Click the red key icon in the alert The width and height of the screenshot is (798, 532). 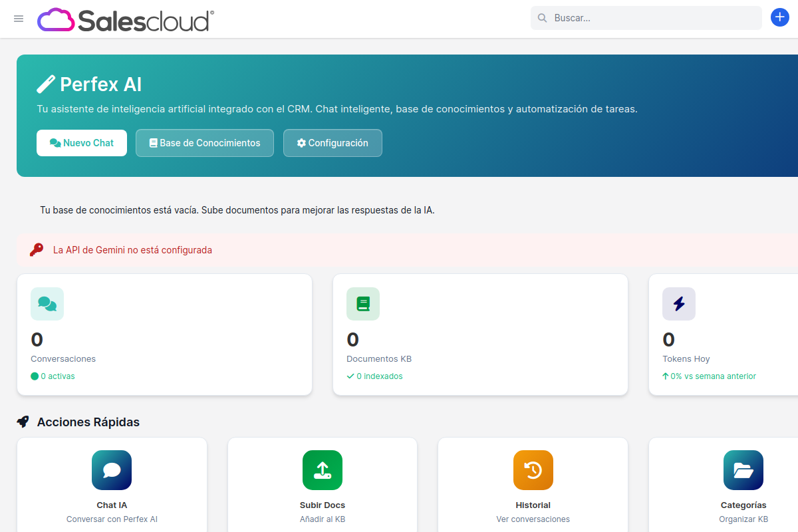pos(37,250)
